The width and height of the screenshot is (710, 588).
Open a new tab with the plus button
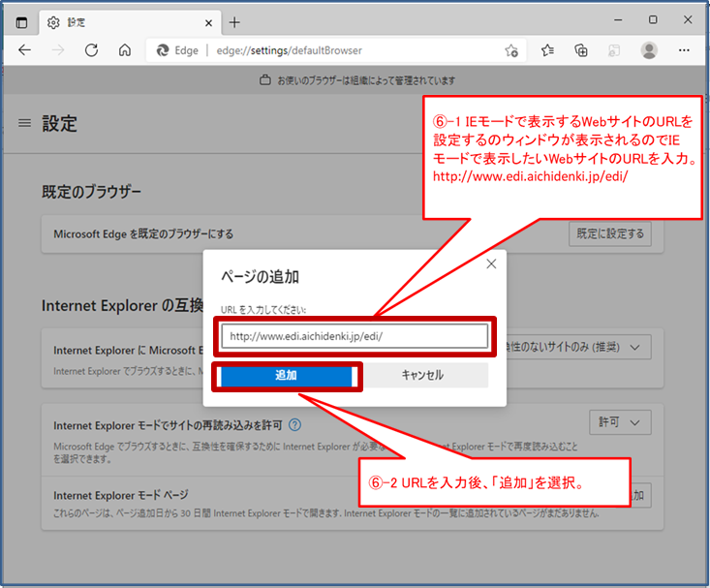[234, 22]
